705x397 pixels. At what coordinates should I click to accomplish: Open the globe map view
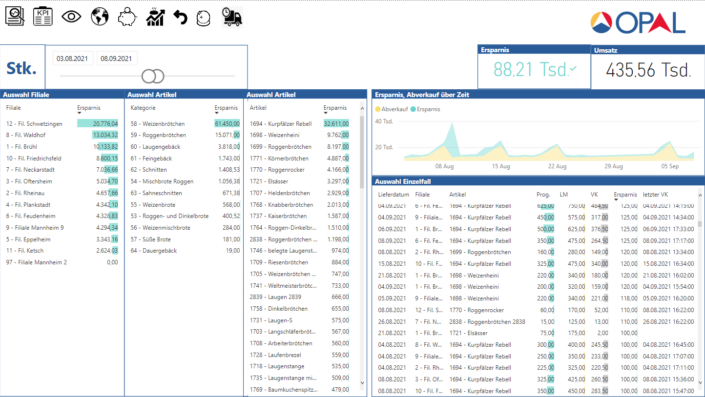click(x=99, y=17)
